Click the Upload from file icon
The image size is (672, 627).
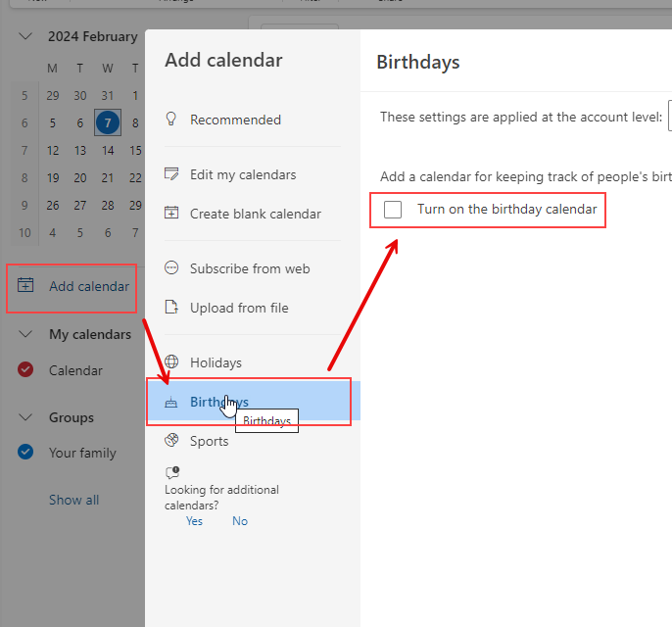pos(171,308)
